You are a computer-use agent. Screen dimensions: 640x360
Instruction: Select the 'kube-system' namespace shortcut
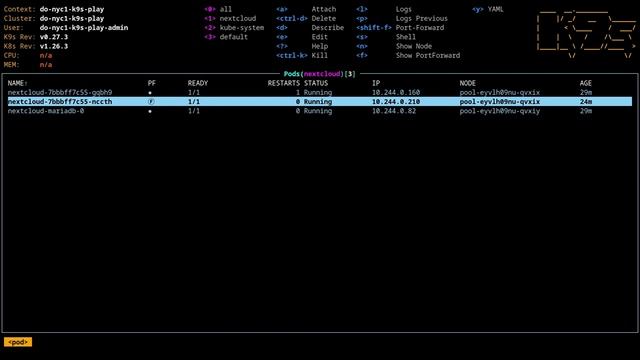[x=234, y=28]
